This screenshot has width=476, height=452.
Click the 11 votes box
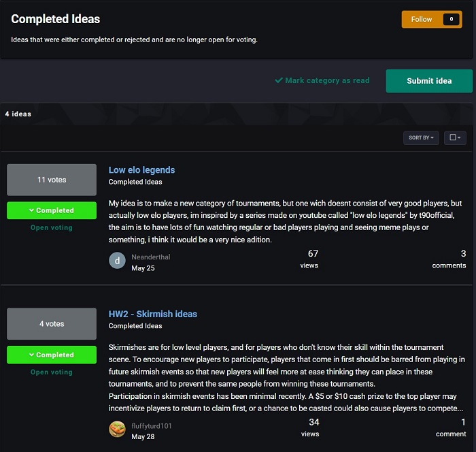pyautogui.click(x=52, y=180)
